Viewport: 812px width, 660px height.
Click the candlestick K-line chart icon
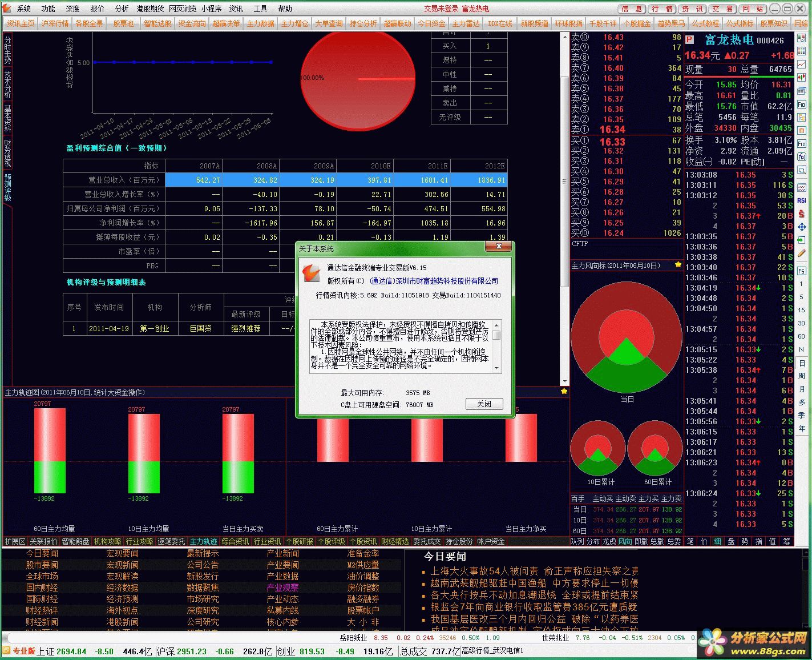coord(802,78)
